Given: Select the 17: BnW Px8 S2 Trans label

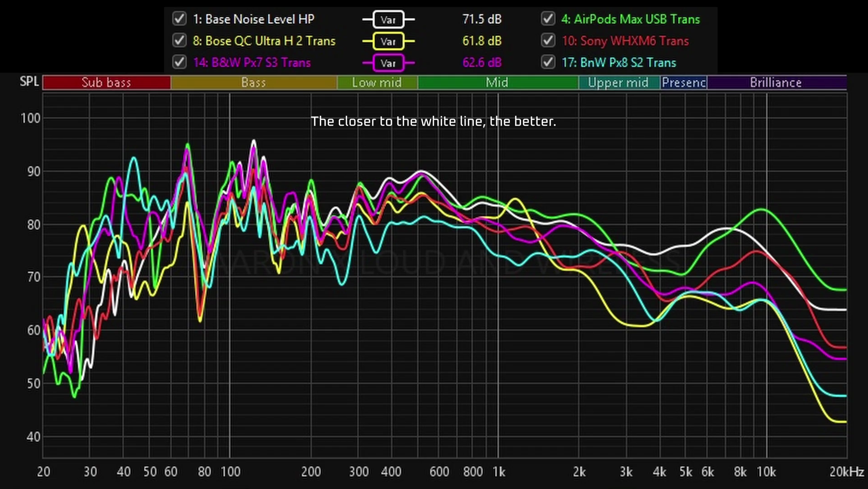Looking at the screenshot, I should point(619,63).
